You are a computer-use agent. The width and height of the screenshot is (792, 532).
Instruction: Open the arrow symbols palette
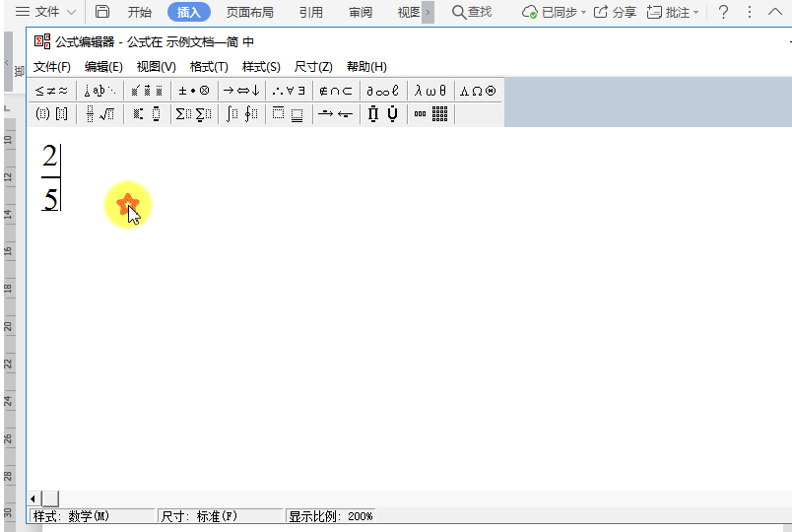pyautogui.click(x=241, y=91)
